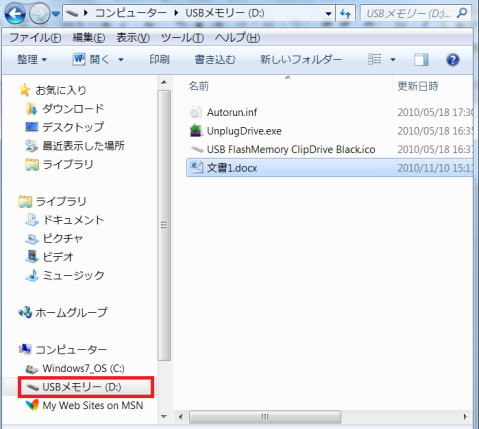Viewport: 479px width, 429px height.
Task: Click the search magnifier icon
Action: [x=462, y=13]
